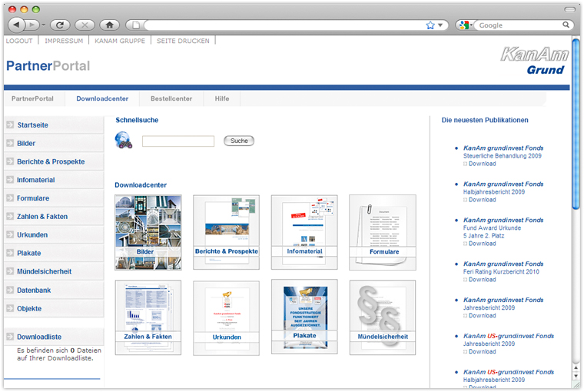Open the Bilder thumbnail in Downloadcenter
Image resolution: width=584 pixels, height=392 pixels.
[148, 231]
